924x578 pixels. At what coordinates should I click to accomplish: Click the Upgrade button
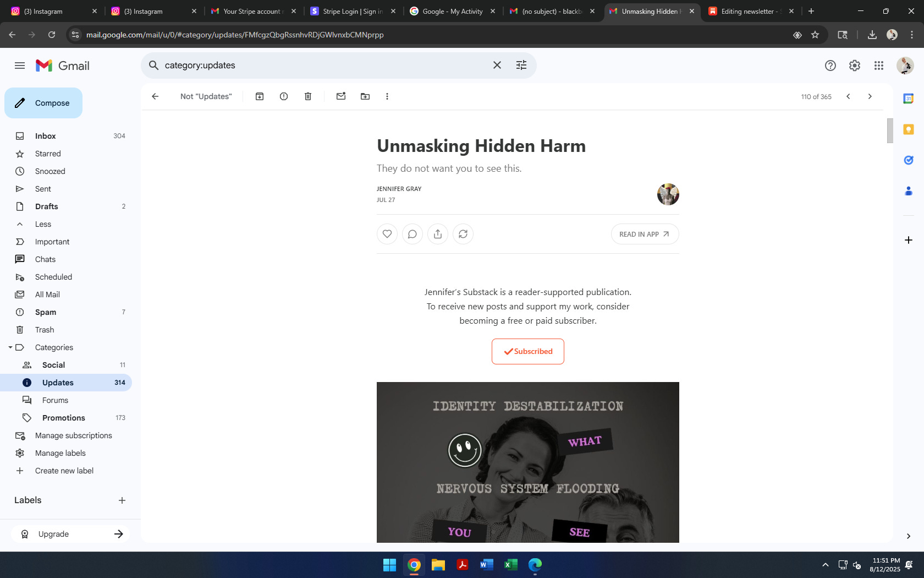[x=70, y=534]
